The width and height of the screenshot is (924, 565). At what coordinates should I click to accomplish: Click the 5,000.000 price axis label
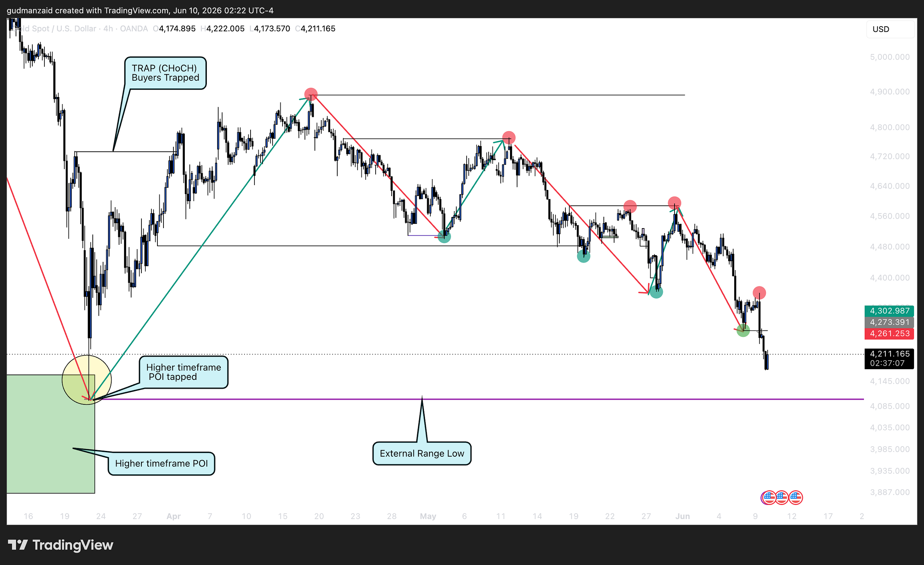[x=890, y=57]
